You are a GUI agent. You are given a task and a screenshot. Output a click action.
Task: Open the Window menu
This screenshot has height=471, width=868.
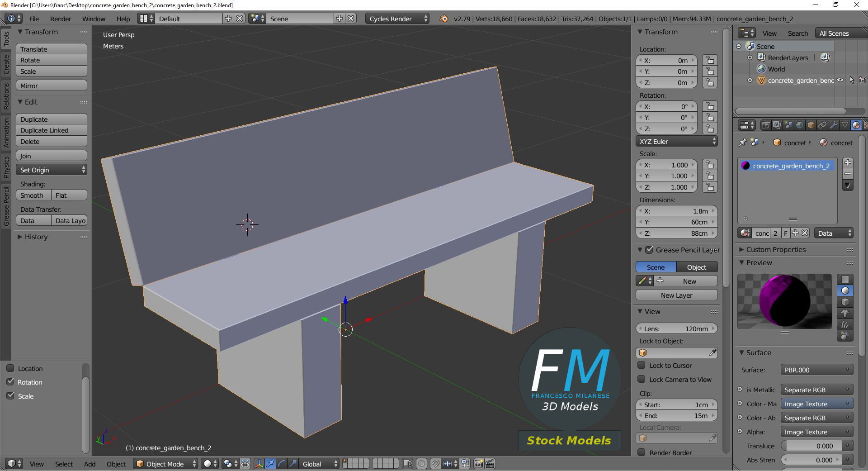(x=94, y=19)
